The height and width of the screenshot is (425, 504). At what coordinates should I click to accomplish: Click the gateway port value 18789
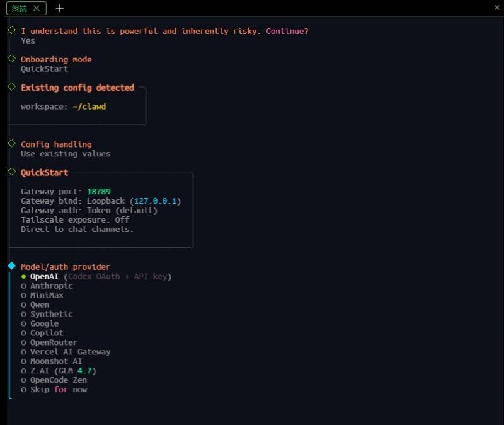pyautogui.click(x=99, y=192)
